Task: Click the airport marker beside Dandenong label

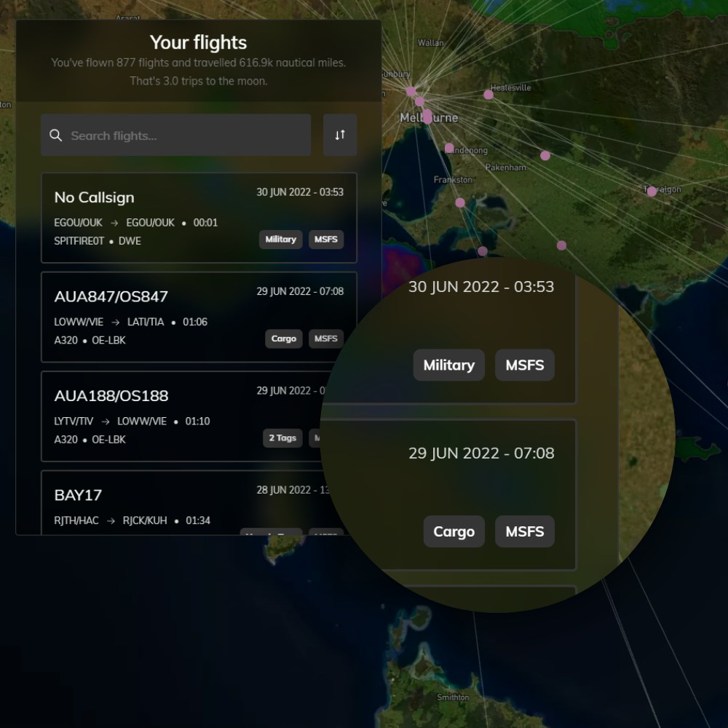Action: coord(449,148)
